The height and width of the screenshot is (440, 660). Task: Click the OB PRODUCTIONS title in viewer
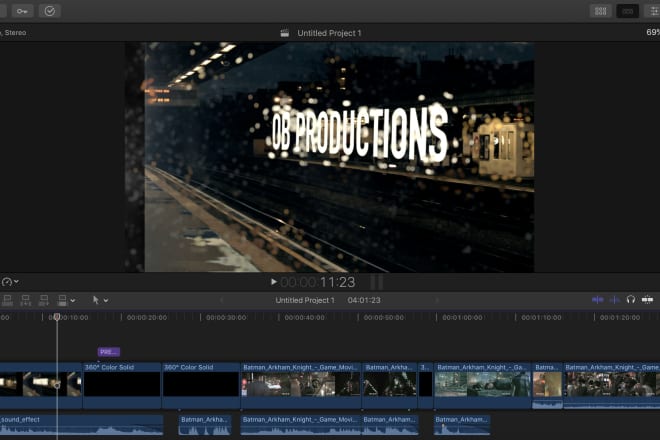(359, 134)
